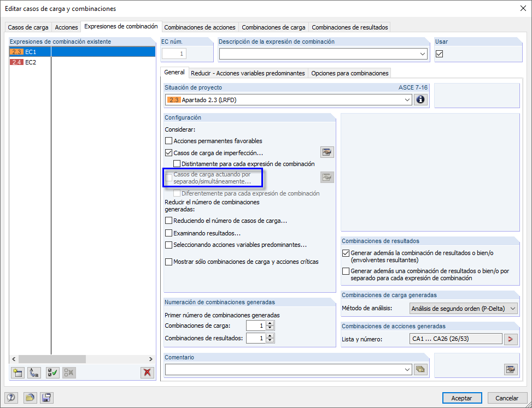Open Descripción de la expresión dropdown
The height and width of the screenshot is (408, 532).
(x=423, y=54)
